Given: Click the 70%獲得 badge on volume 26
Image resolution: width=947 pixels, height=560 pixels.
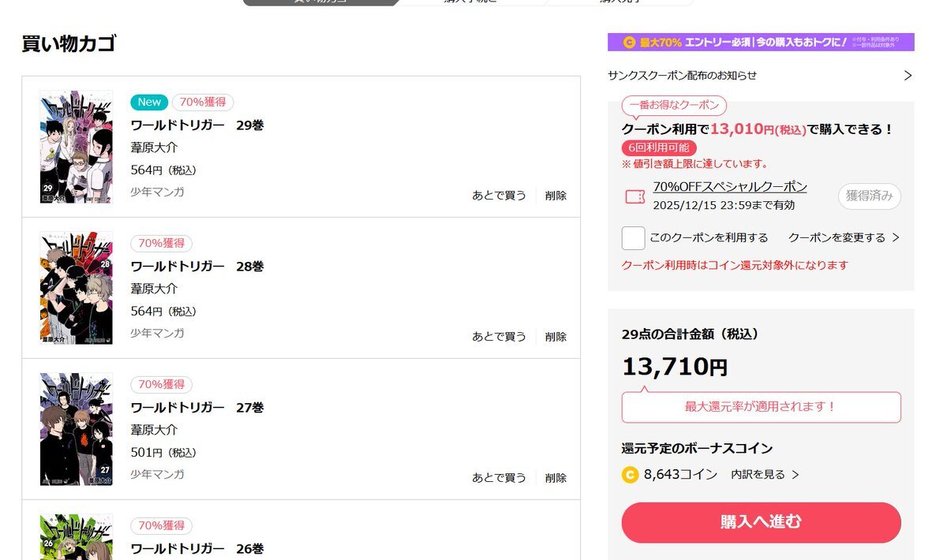Looking at the screenshot, I should coord(162,526).
